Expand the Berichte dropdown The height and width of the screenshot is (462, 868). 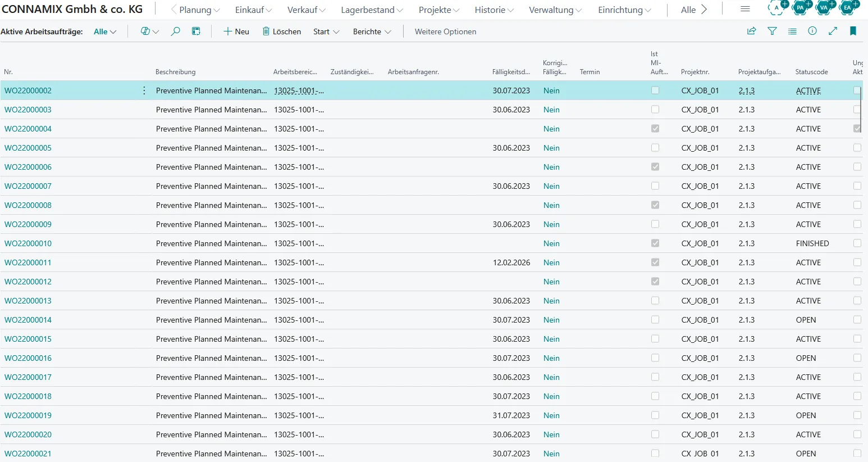pyautogui.click(x=372, y=31)
